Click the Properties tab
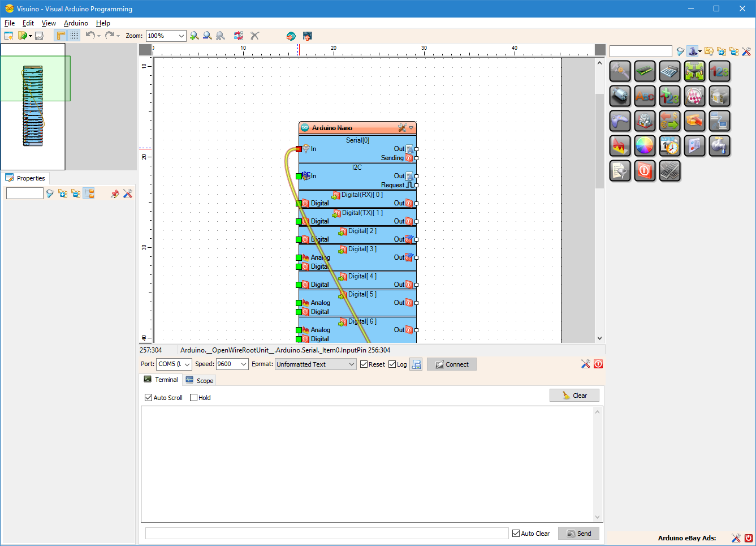The image size is (756, 546). pos(25,178)
